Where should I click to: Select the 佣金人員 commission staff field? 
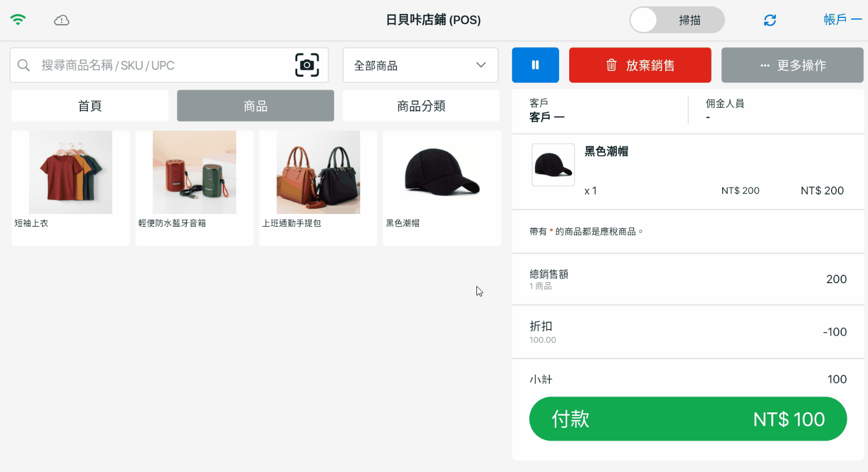click(x=776, y=111)
